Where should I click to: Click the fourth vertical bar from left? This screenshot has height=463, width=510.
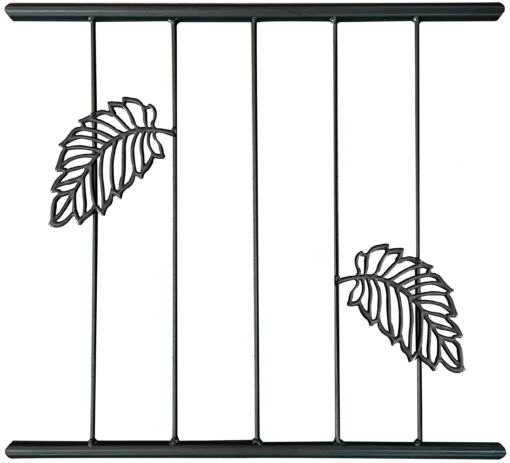click(x=336, y=231)
